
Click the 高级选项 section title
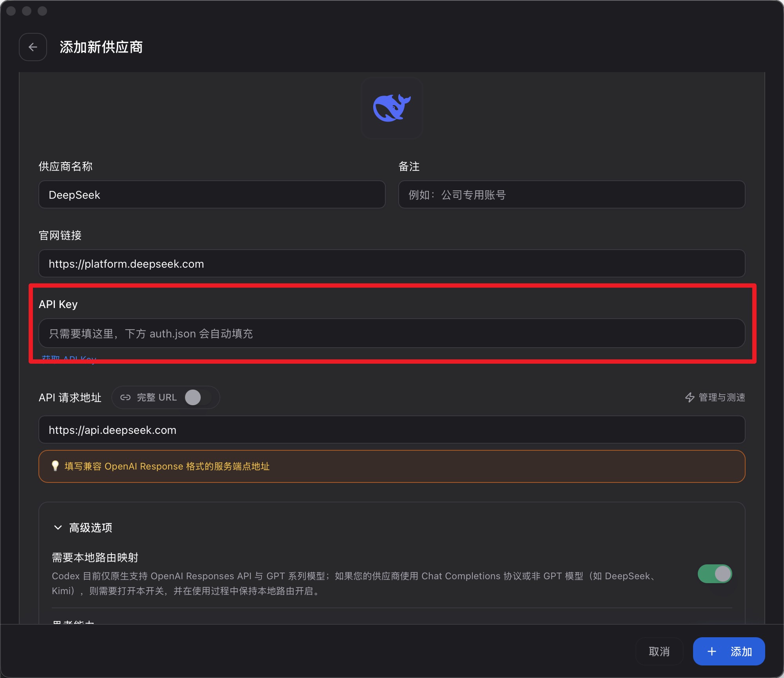(x=91, y=528)
